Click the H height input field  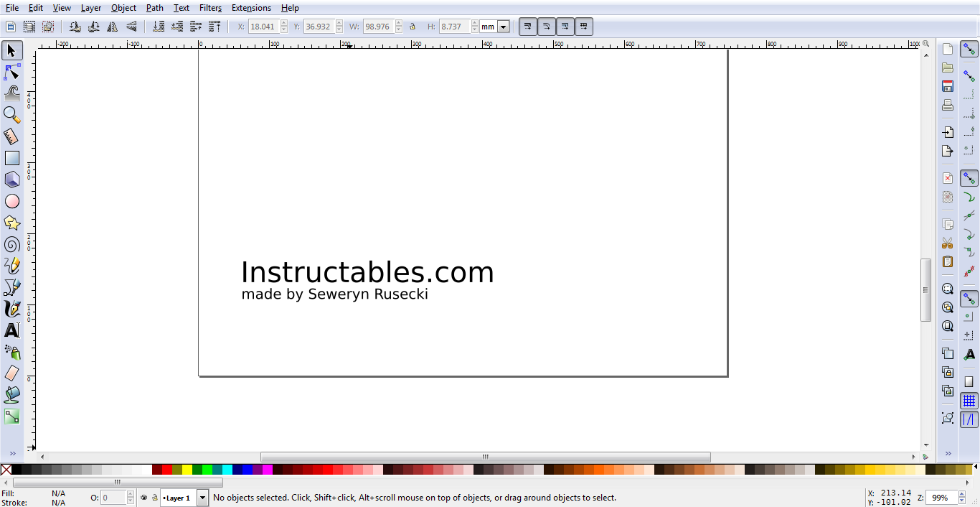pos(455,27)
